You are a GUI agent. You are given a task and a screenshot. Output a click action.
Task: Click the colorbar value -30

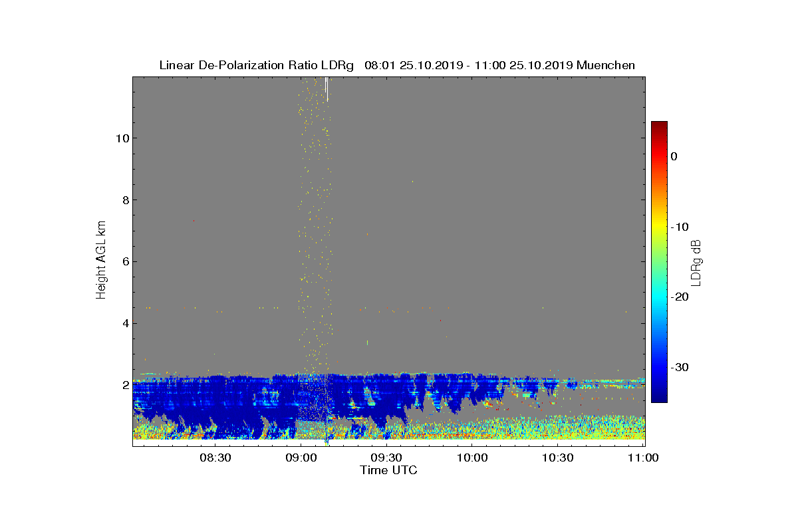[x=679, y=367]
